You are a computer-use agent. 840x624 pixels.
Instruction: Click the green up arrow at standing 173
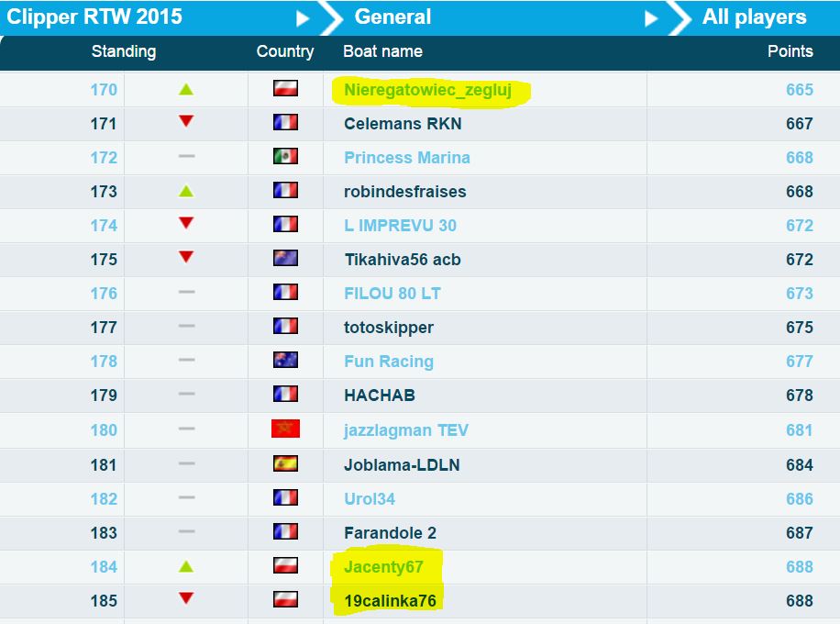pos(186,191)
